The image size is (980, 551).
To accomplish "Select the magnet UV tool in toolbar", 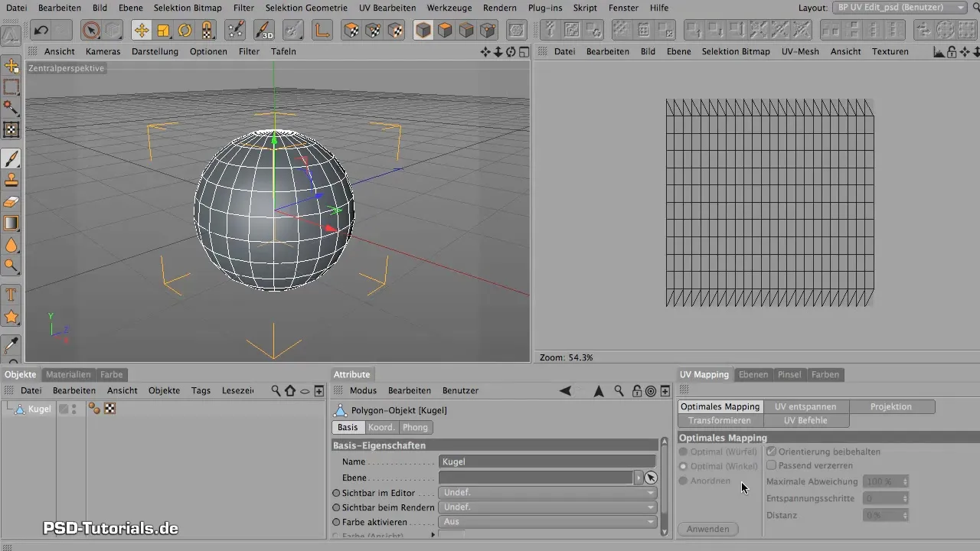I will [207, 31].
